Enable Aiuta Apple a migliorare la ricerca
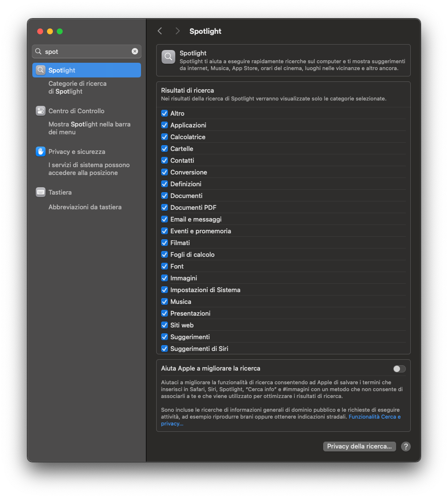This screenshot has height=498, width=448. (400, 369)
